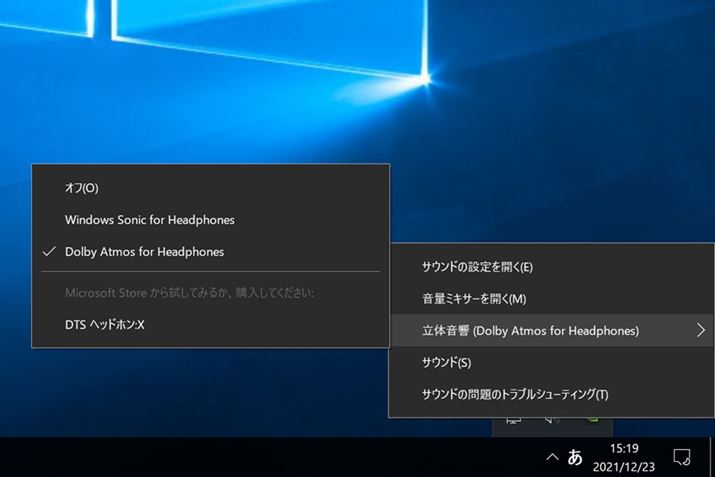Select DTS ヘッドホン:X from the submenu

pyautogui.click(x=210, y=325)
